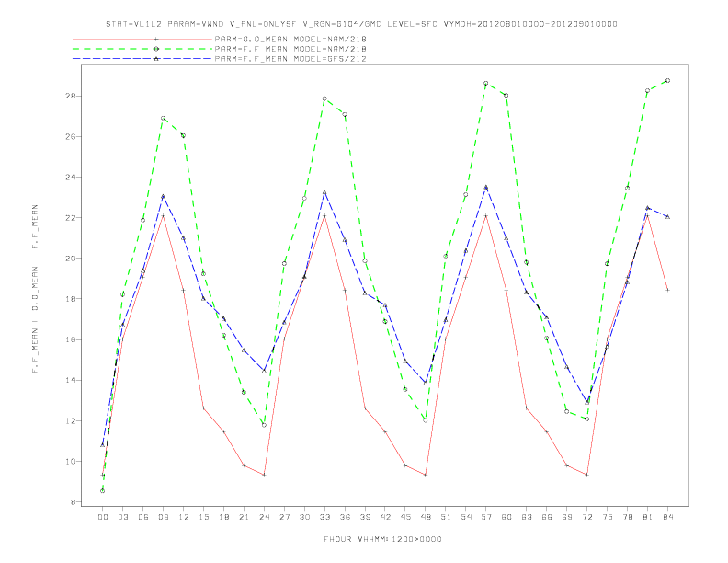Image resolution: width=728 pixels, height=563 pixels.
Task: Click red plus data point at hour 84
Action: (667, 290)
